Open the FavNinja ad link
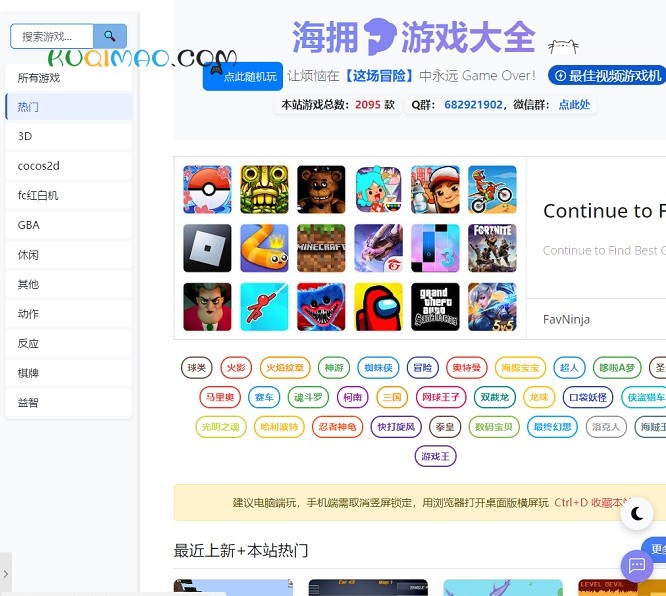 566,319
